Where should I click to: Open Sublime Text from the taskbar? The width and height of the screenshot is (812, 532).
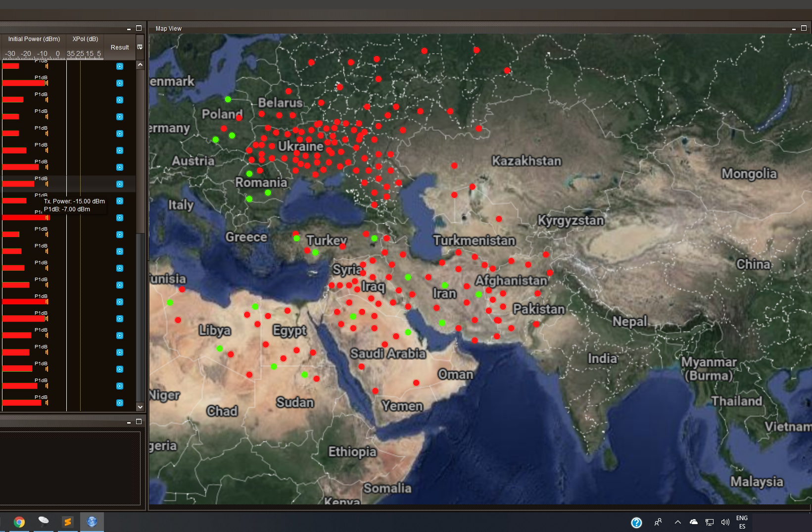click(68, 522)
